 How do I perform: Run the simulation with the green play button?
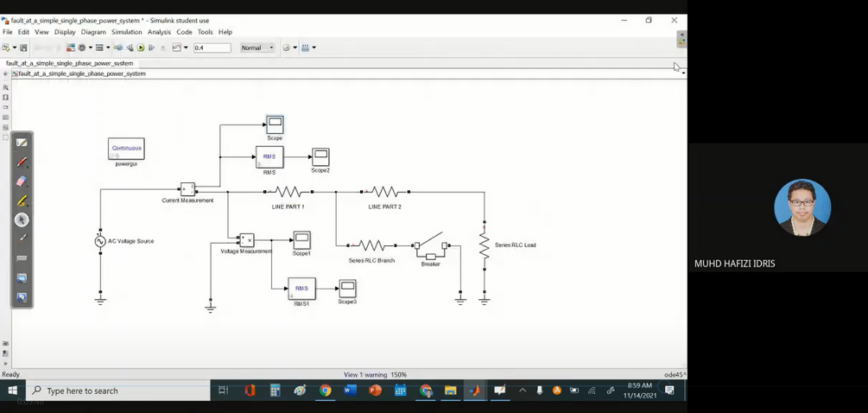141,48
